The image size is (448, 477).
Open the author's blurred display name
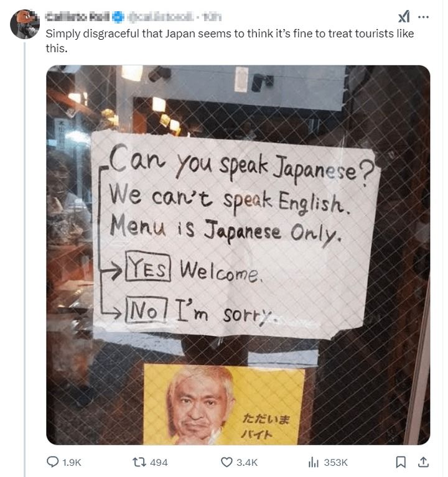[78, 17]
